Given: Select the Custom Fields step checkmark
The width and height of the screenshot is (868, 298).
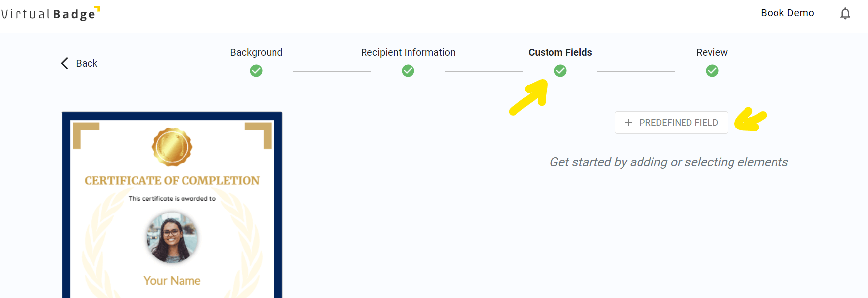Looking at the screenshot, I should (560, 71).
